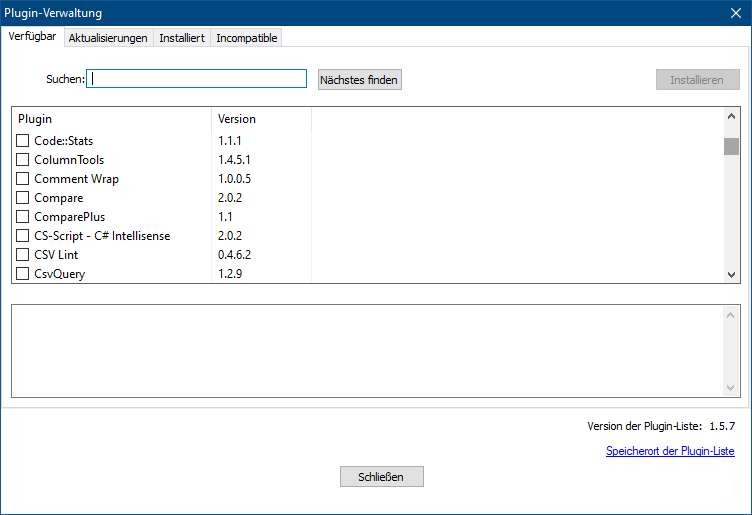Select the Comment Wrap plugin name
752x515 pixels.
[x=76, y=179]
